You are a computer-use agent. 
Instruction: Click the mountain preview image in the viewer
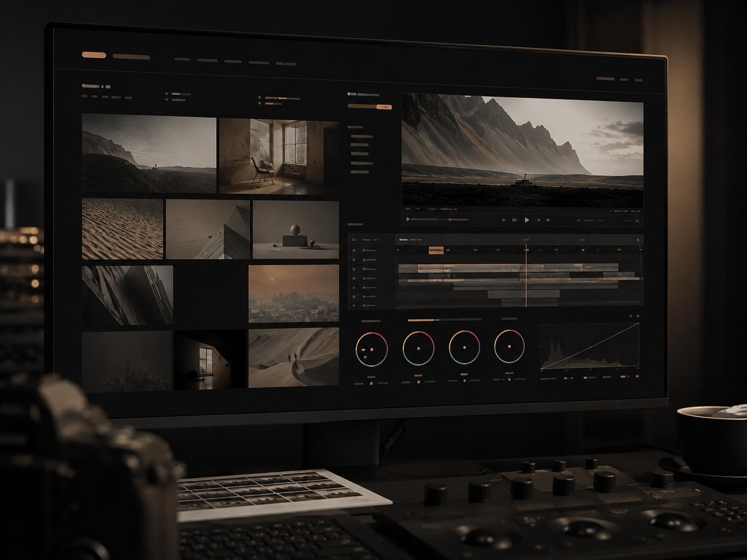[x=523, y=150]
